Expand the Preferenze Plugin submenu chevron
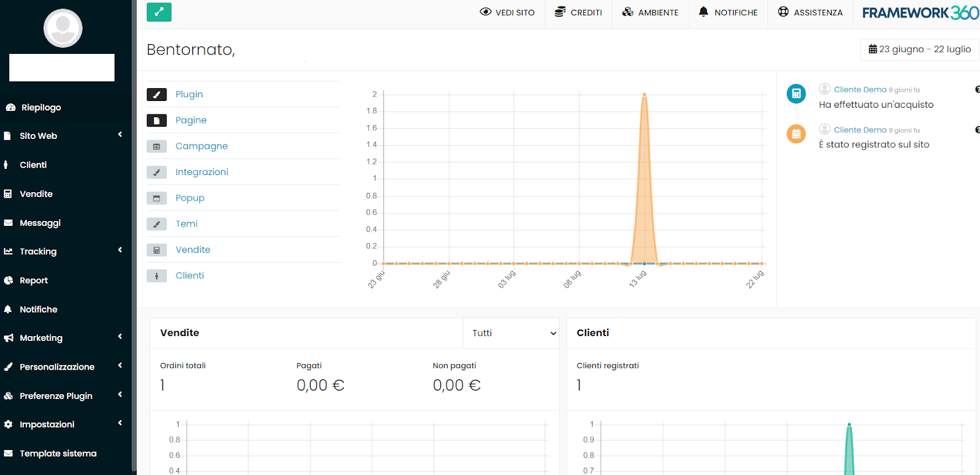980x475 pixels. pos(120,394)
